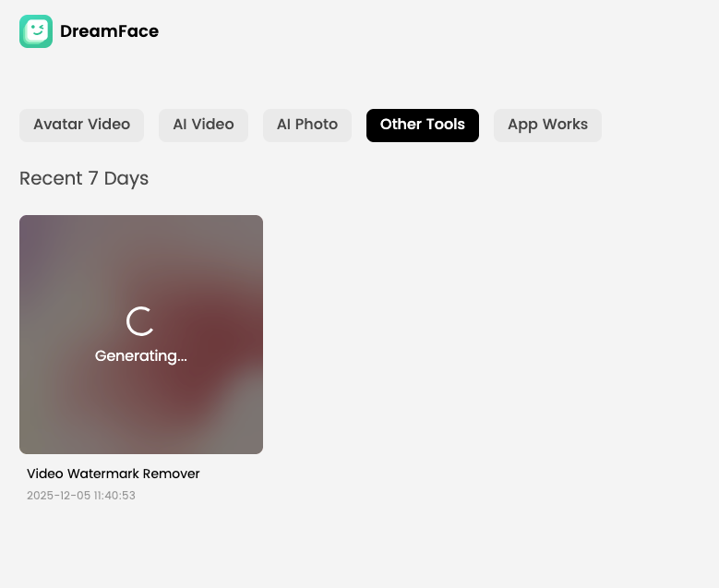719x588 pixels.
Task: Check progress on the circular loading indicator
Action: tap(140, 321)
